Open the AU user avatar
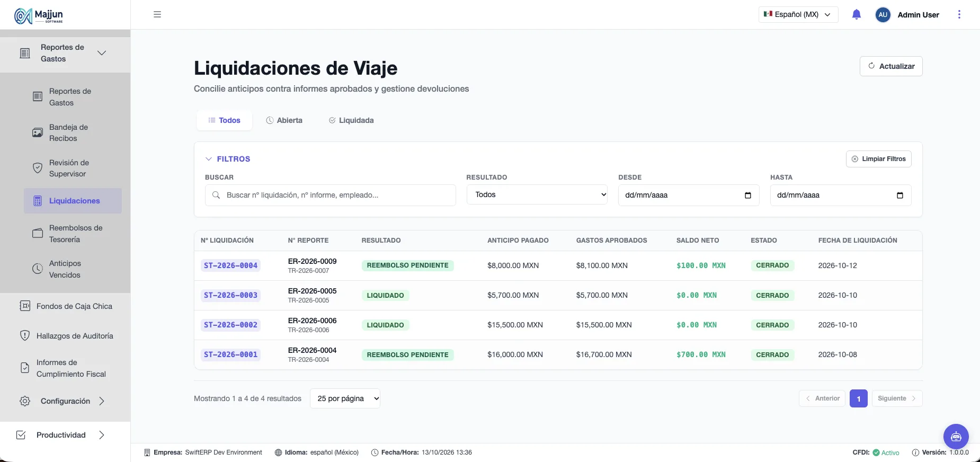Screen dimensions: 980x462 (x=883, y=15)
